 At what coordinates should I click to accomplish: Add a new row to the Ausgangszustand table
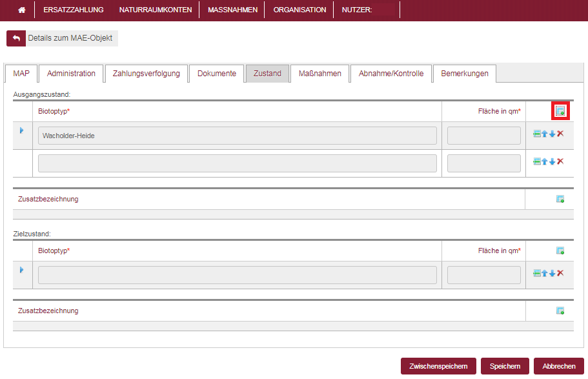coord(560,111)
